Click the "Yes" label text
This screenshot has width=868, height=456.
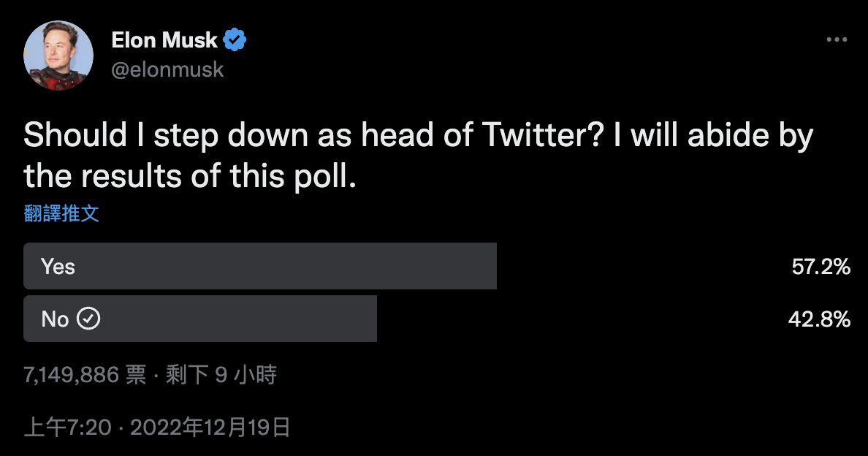point(58,267)
